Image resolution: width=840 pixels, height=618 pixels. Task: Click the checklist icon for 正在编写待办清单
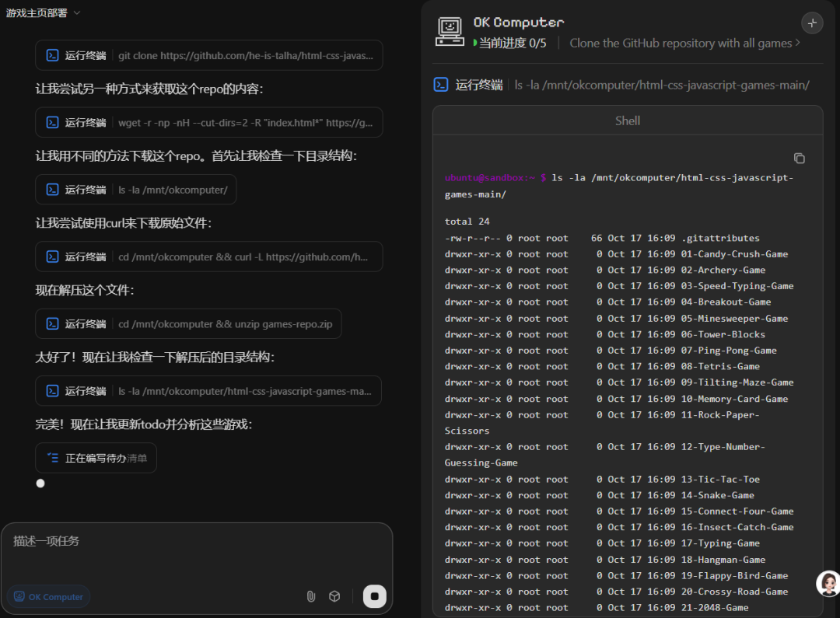[x=53, y=458]
